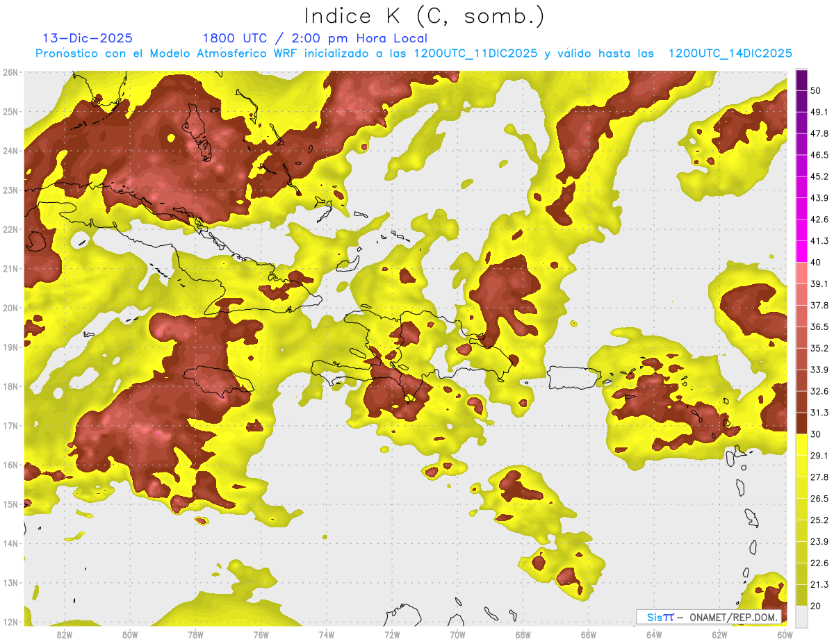Click the longitude label '66W'
This screenshot has height=644, width=834.
[x=588, y=634]
